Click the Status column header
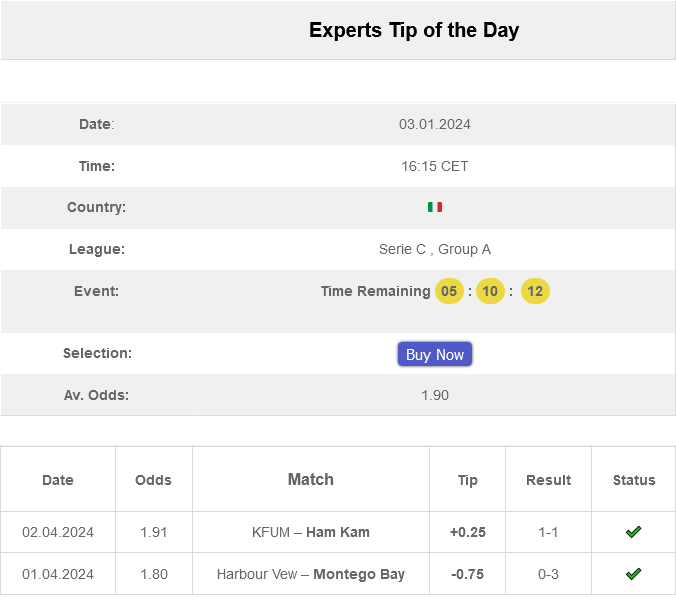This screenshot has height=599, width=676. point(634,480)
